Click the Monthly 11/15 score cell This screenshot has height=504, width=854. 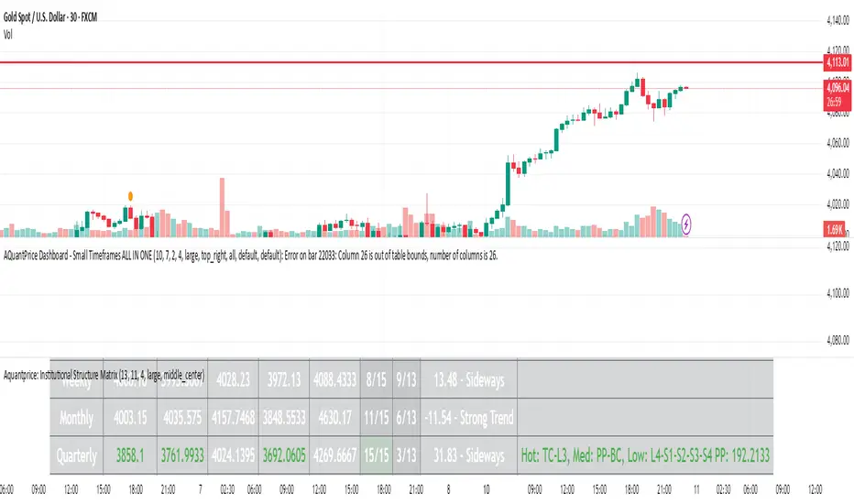point(377,418)
